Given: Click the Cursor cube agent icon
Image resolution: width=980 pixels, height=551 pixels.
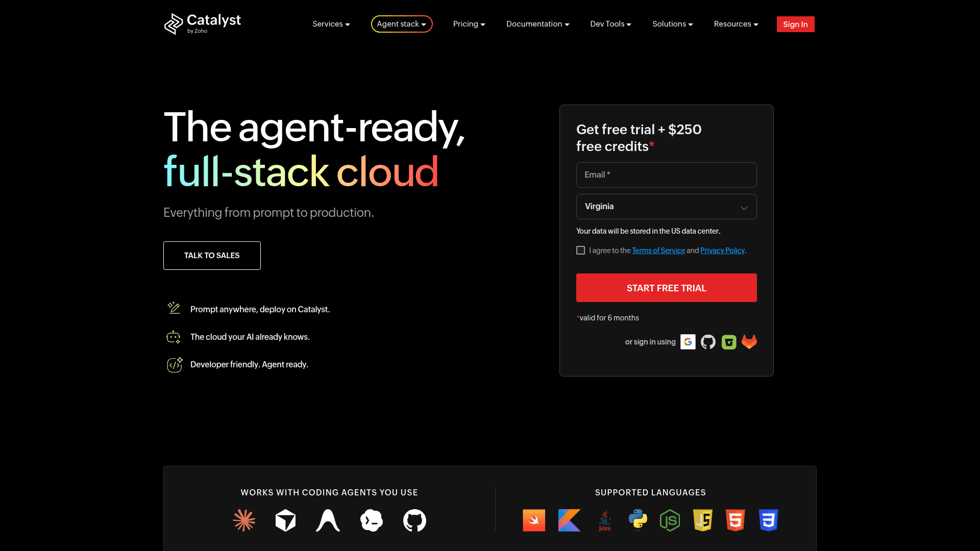Looking at the screenshot, I should 285,520.
